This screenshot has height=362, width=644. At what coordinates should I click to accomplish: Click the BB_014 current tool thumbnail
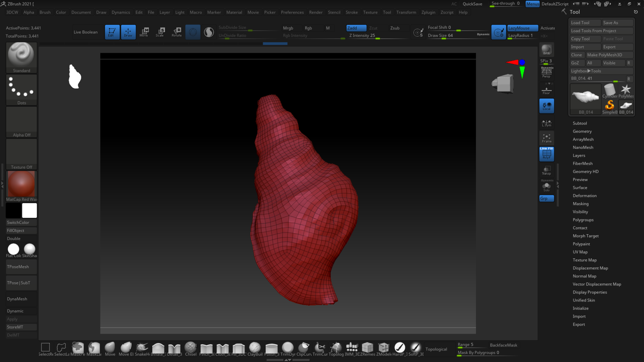click(x=585, y=99)
